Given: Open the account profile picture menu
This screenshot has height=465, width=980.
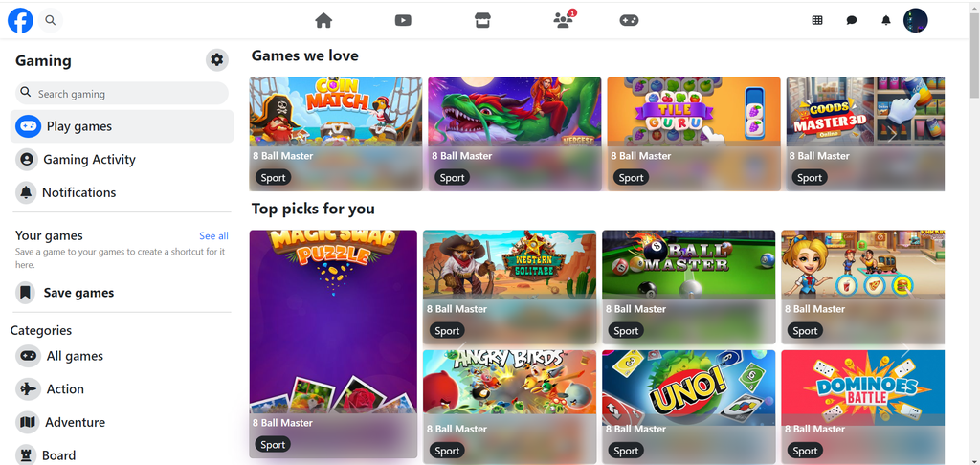Looking at the screenshot, I should [x=916, y=21].
